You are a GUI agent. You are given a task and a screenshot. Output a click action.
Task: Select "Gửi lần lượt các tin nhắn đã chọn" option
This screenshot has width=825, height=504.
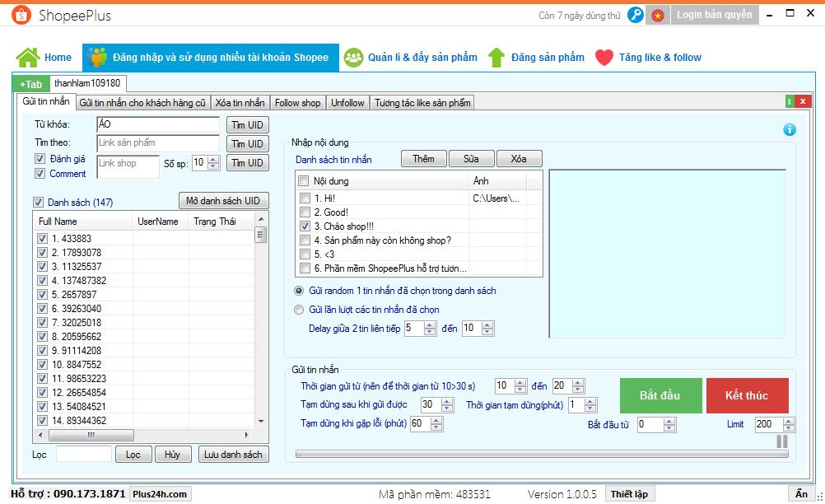click(x=299, y=310)
